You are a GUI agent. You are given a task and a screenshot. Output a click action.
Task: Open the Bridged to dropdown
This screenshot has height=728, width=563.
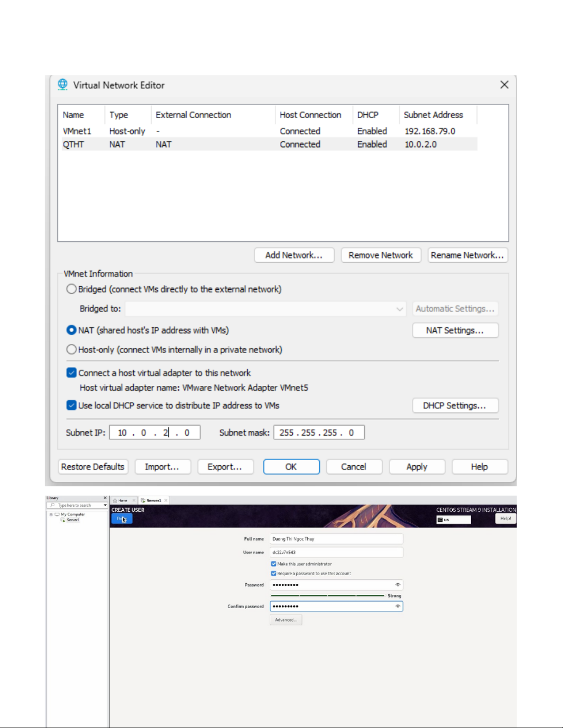[x=399, y=309]
